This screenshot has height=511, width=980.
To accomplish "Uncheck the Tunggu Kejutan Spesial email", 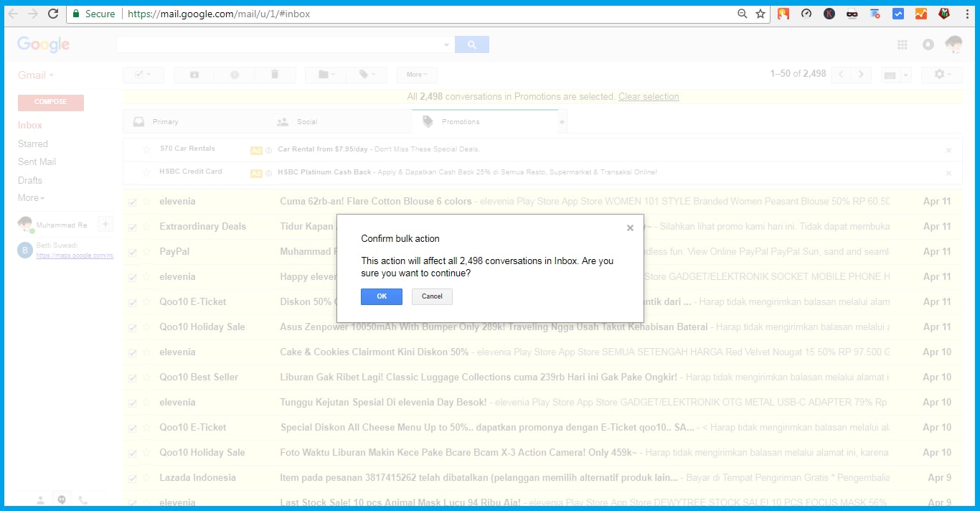I will (132, 403).
